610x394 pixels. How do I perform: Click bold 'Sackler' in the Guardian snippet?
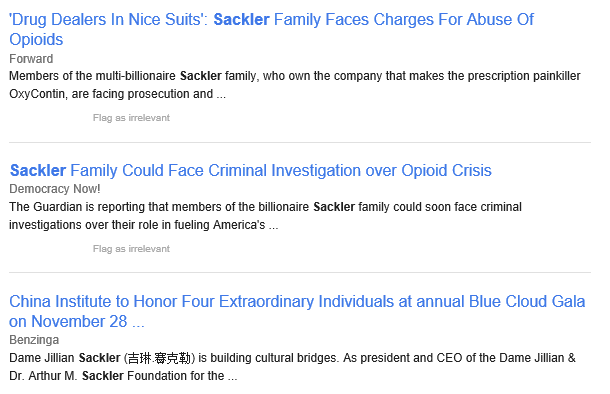(x=334, y=207)
